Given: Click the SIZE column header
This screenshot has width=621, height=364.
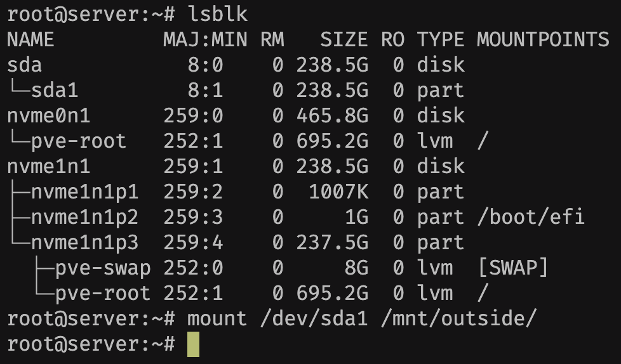Looking at the screenshot, I should [344, 39].
